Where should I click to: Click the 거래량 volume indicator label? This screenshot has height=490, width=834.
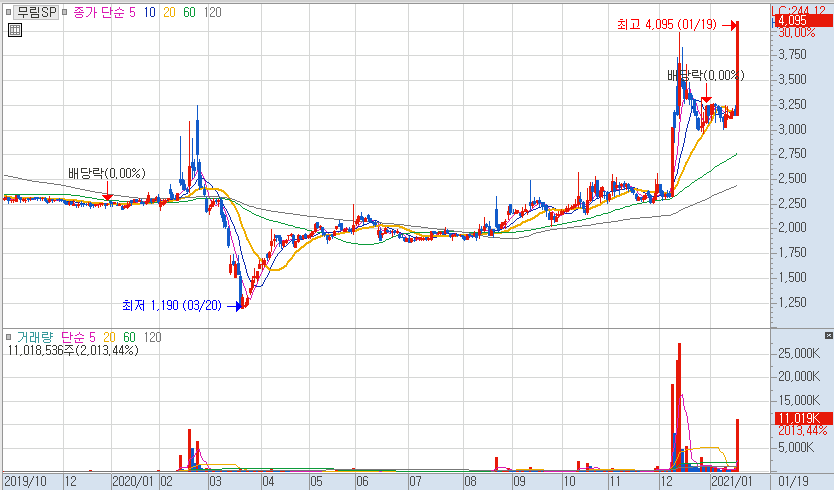(35, 337)
